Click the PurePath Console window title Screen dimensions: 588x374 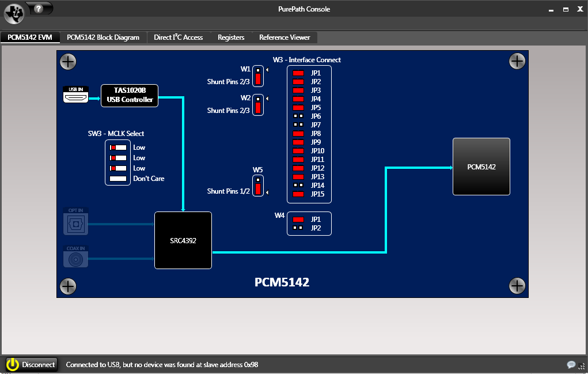click(x=304, y=9)
